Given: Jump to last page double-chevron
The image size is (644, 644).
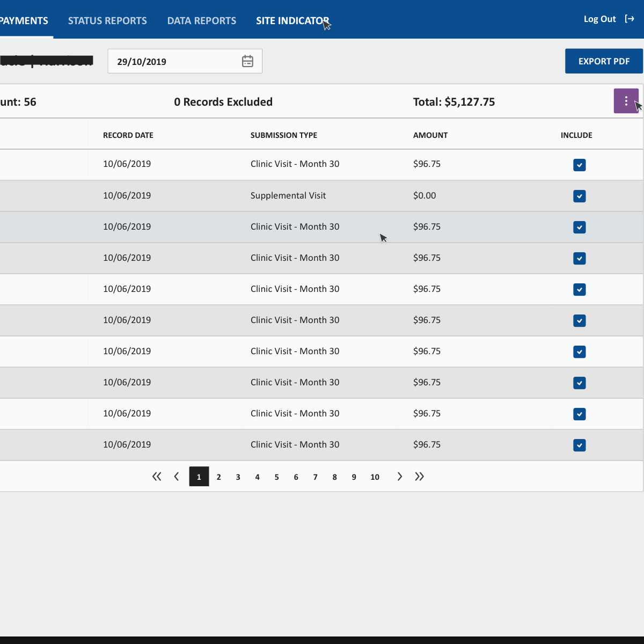Looking at the screenshot, I should point(419,477).
